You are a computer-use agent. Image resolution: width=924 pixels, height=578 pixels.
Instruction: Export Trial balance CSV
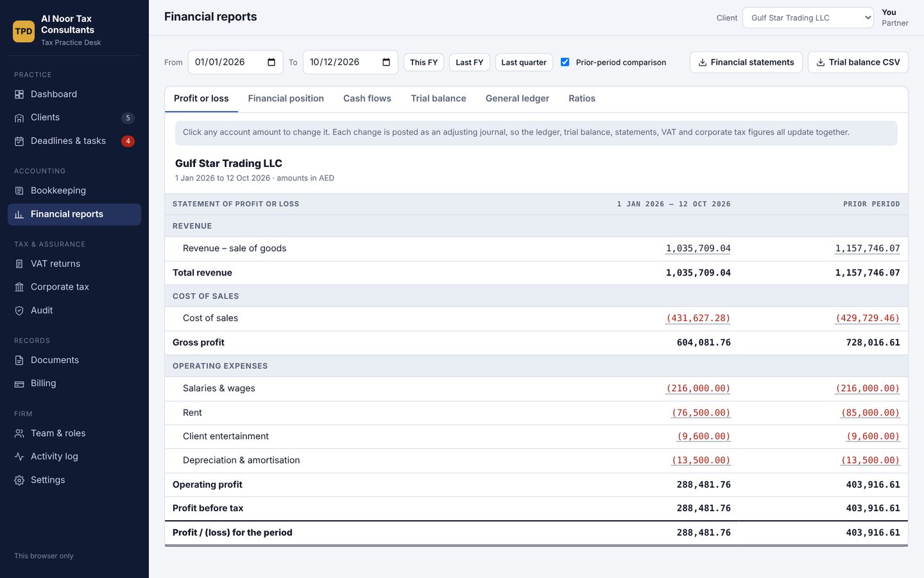(858, 62)
